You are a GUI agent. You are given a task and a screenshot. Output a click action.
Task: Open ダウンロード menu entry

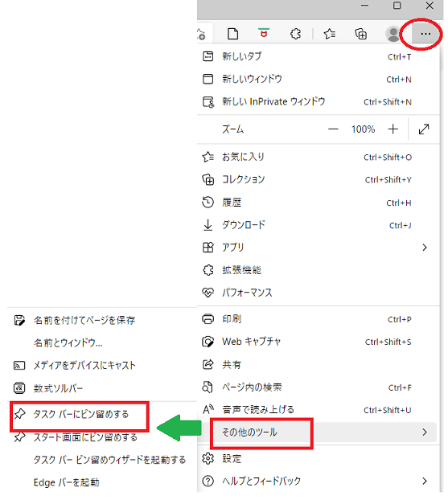click(318, 225)
